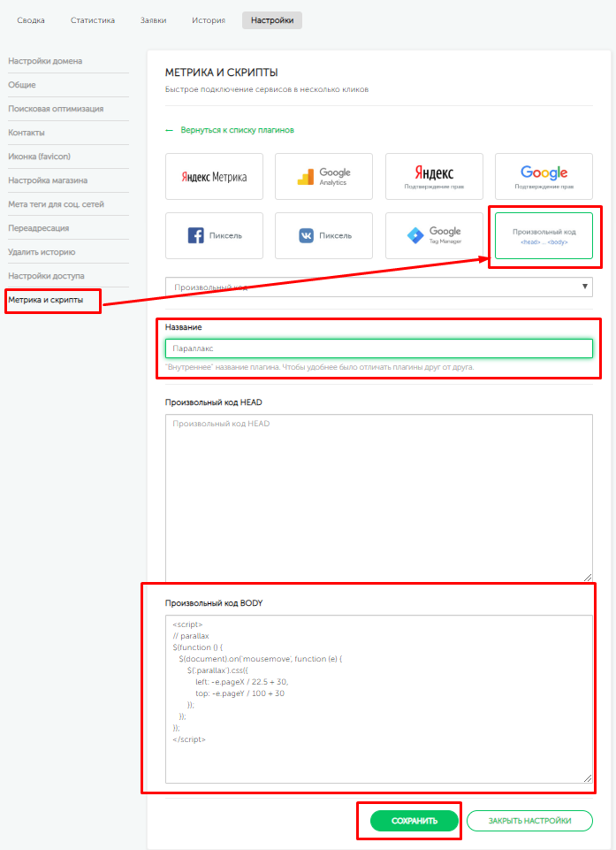Open the VK Пиксель plugin tile
This screenshot has height=850, width=616.
[x=323, y=235]
